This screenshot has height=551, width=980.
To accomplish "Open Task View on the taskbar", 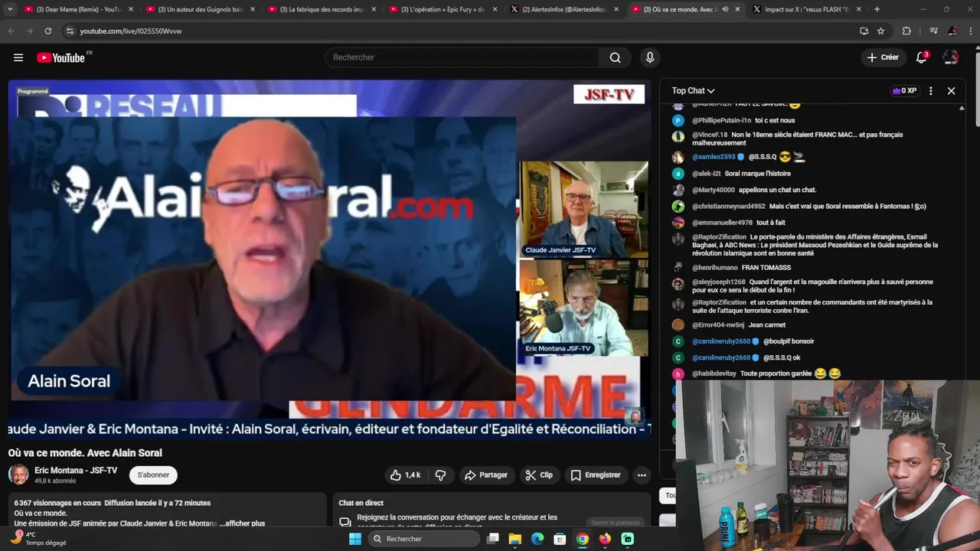I will [493, 539].
